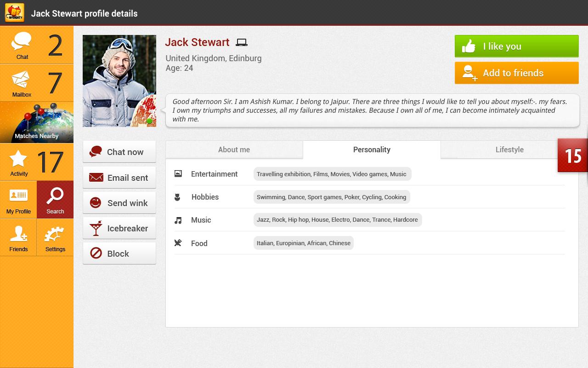Image resolution: width=588 pixels, height=368 pixels.
Task: Switch to the About me tab
Action: (x=234, y=149)
